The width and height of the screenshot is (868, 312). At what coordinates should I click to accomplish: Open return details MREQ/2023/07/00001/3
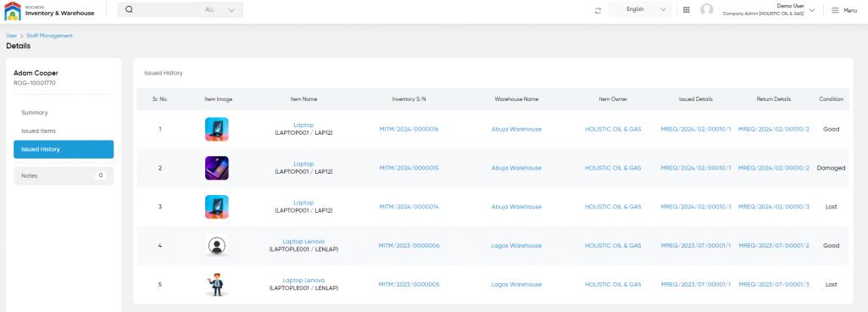click(774, 284)
